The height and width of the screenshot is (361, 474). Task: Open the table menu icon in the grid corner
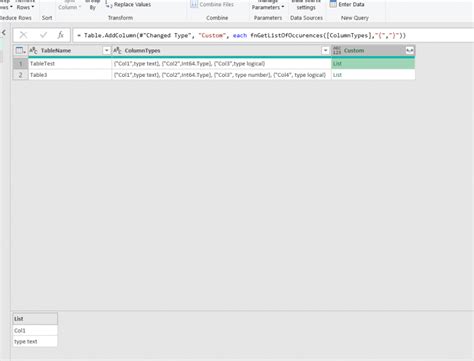tap(20, 51)
